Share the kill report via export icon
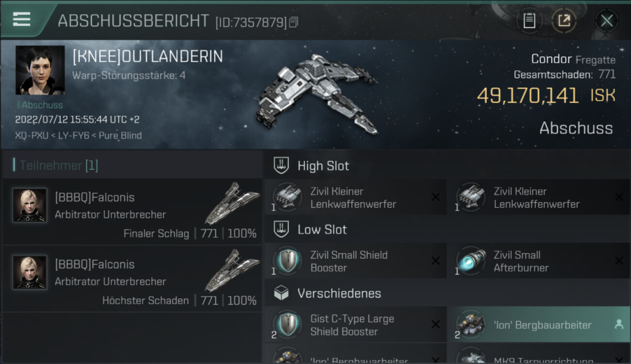 564,21
